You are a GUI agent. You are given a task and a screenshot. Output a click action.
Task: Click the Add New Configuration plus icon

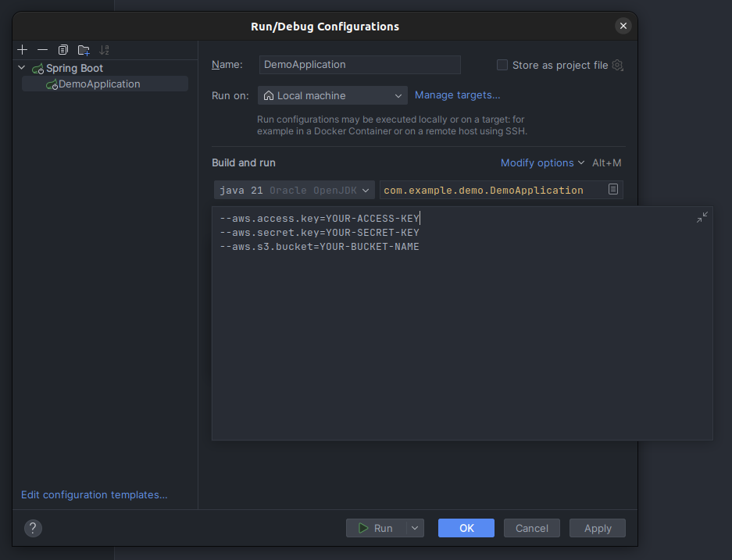pos(23,49)
